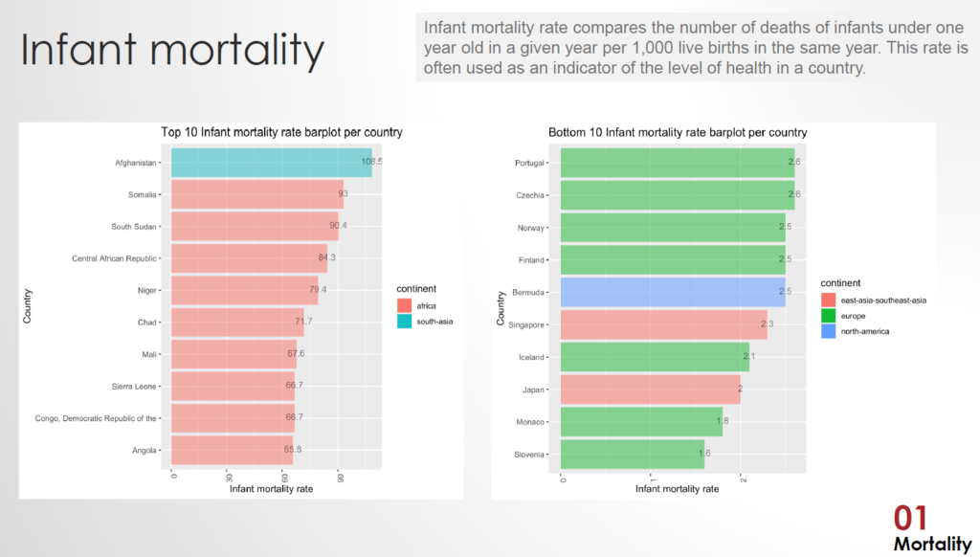Click the Slovenia bar

632,454
